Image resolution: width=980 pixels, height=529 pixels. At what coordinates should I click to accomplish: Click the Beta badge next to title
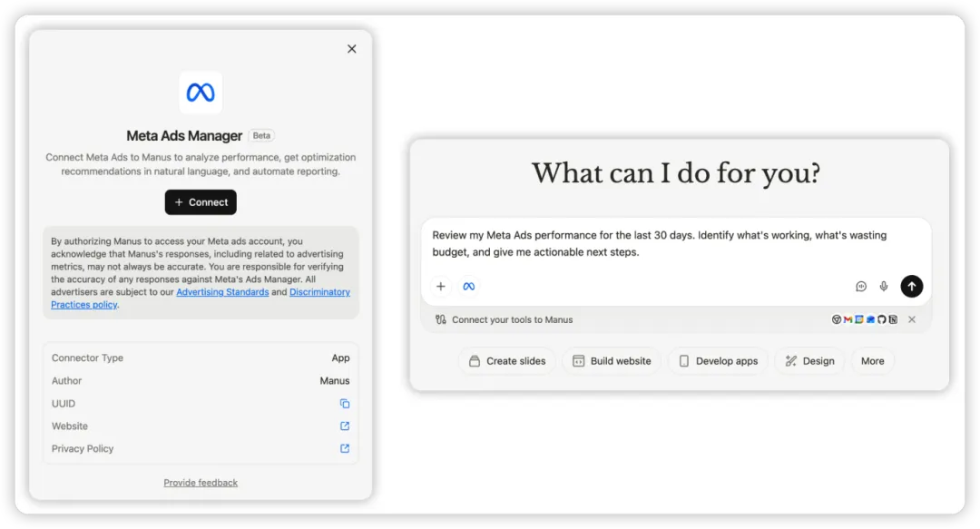point(262,136)
